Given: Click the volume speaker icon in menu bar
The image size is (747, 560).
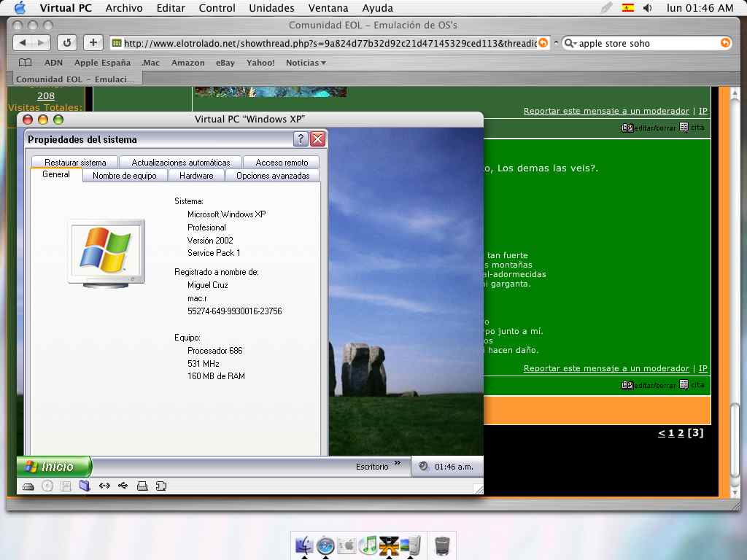Looking at the screenshot, I should pos(648,7).
